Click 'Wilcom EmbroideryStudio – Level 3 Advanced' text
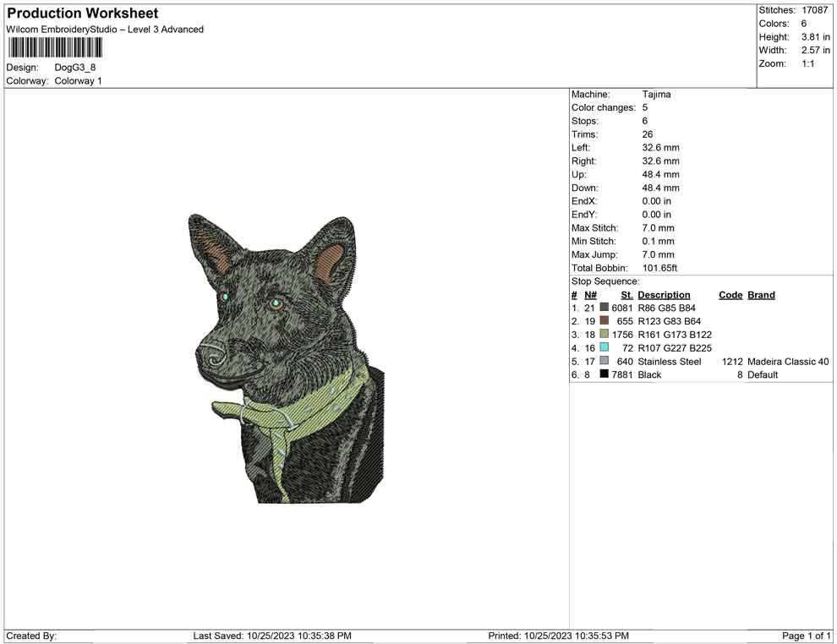837x644 pixels. pos(105,30)
